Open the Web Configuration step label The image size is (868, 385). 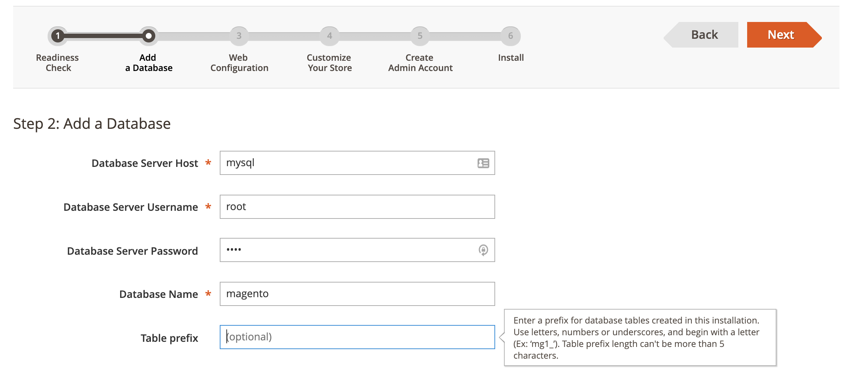(x=239, y=63)
